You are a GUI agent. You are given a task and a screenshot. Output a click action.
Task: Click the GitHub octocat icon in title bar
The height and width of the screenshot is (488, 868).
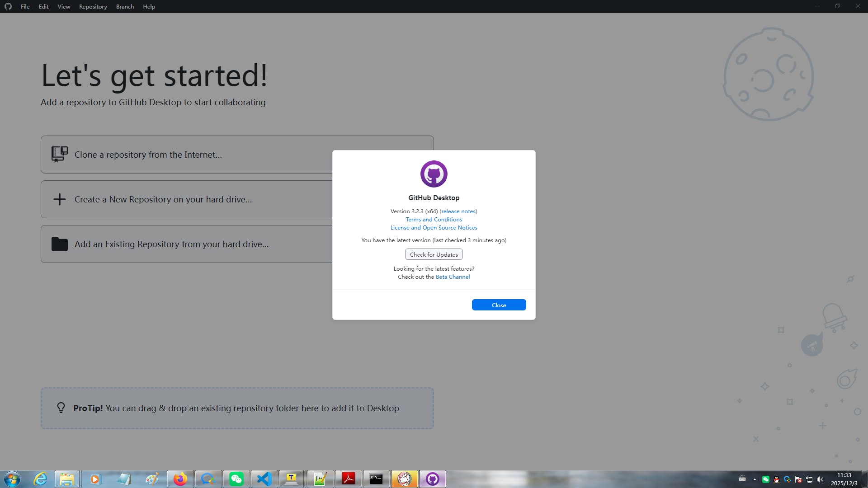[x=8, y=6]
